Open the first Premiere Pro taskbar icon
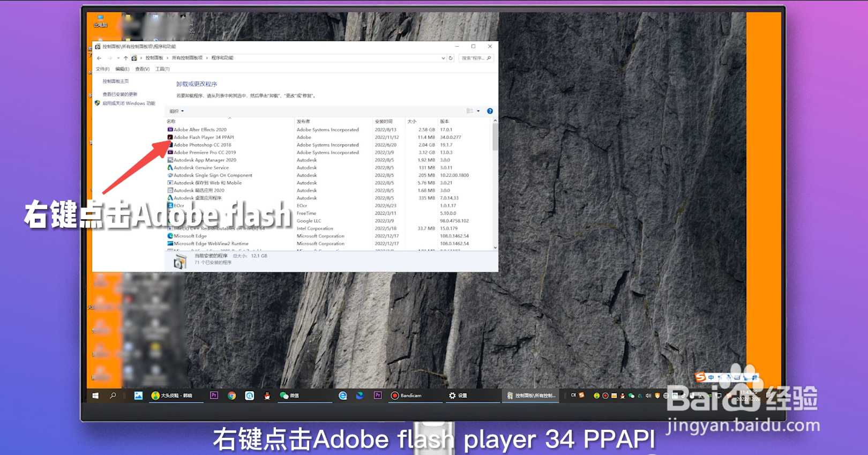This screenshot has height=455, width=868. (x=214, y=396)
